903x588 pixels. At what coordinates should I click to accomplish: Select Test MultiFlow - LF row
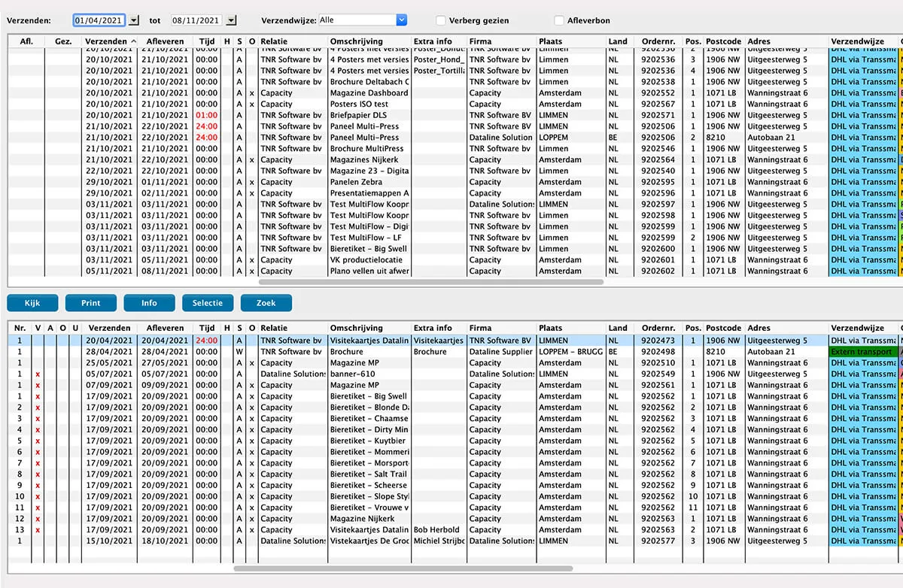point(455,238)
